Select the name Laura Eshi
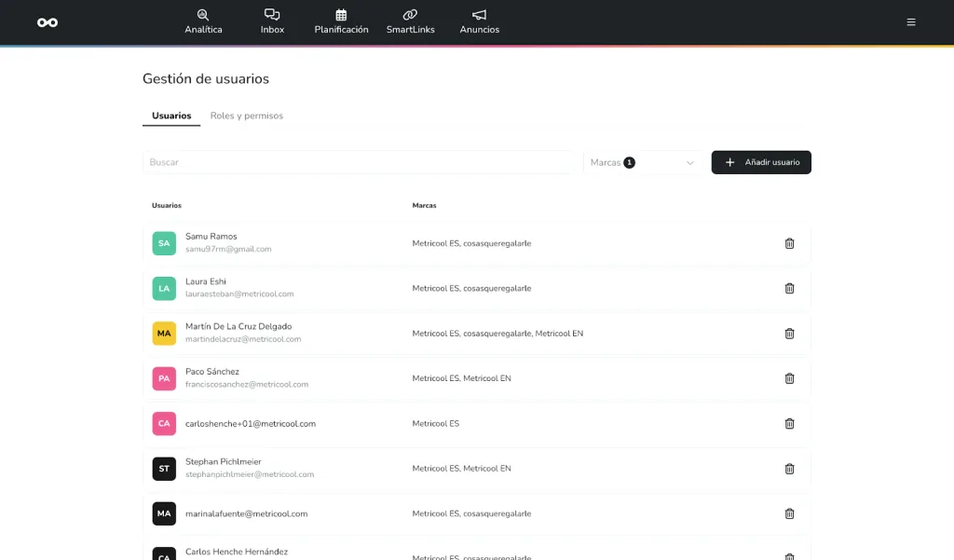The image size is (954, 560). coord(206,281)
